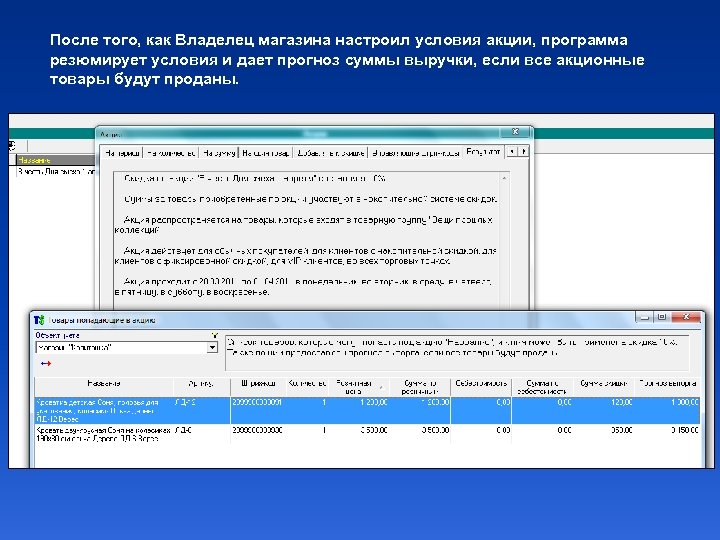Image resolution: width=720 pixels, height=540 pixels.
Task: Select the 'Кровать двухъярусная Соня' product row name
Action: pyautogui.click(x=104, y=434)
